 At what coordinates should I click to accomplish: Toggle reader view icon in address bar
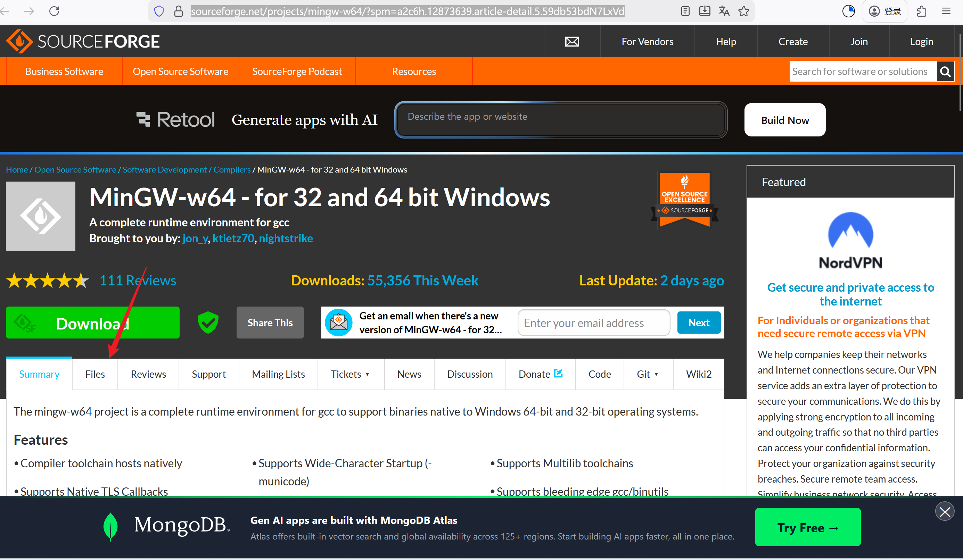click(685, 11)
